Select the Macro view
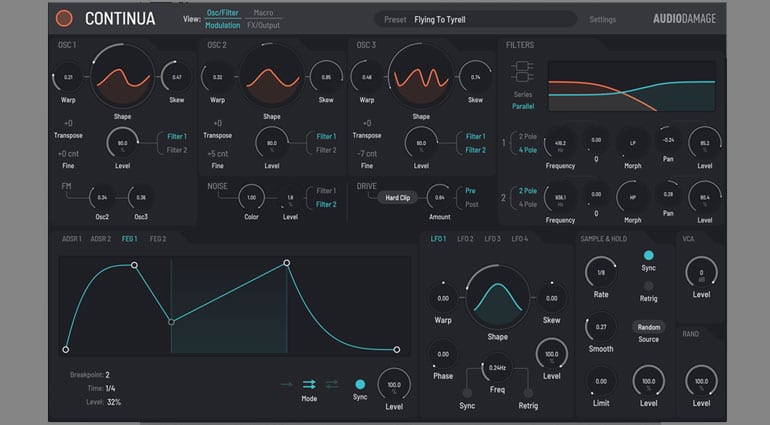 click(263, 13)
